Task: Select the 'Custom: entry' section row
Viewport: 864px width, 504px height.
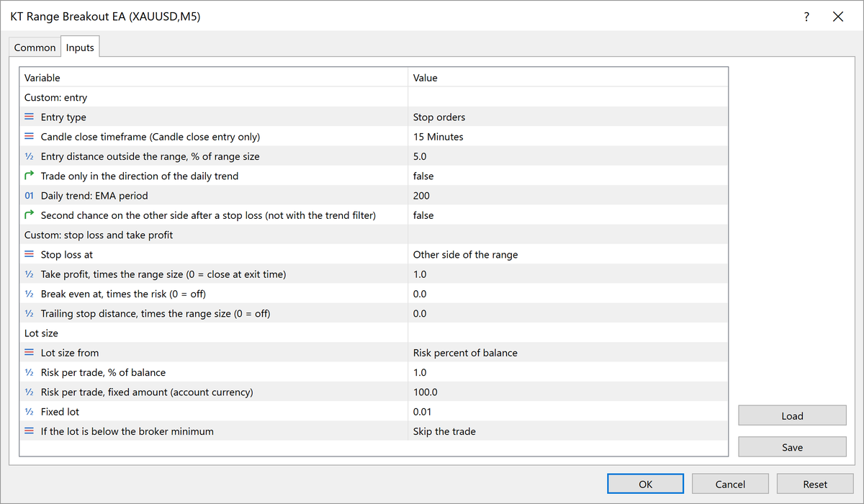Action: (x=374, y=97)
